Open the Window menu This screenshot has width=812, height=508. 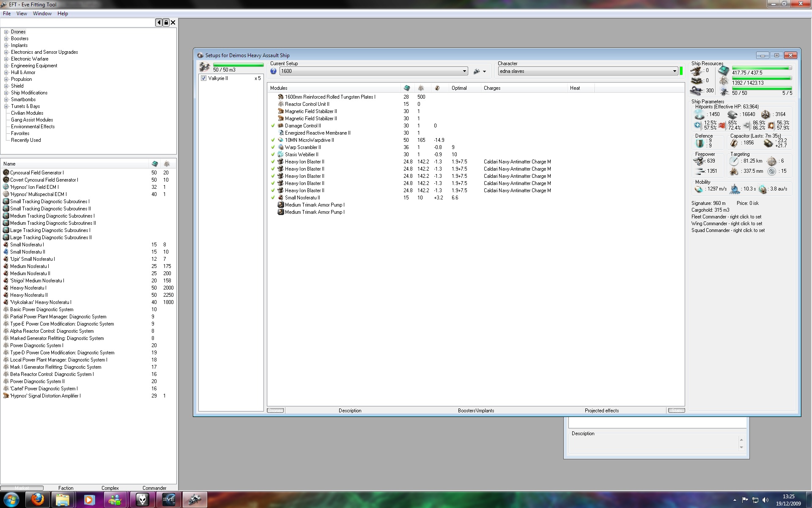tap(42, 14)
